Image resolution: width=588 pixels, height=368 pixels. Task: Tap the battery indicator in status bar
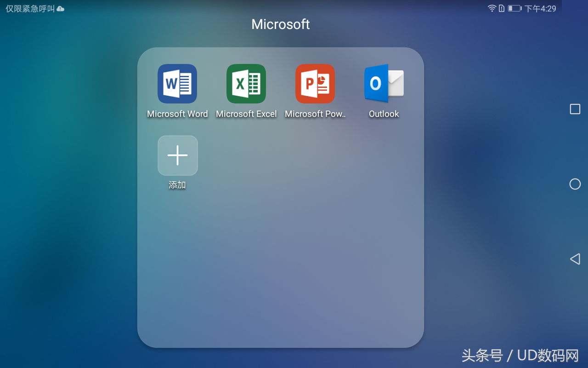(x=514, y=8)
